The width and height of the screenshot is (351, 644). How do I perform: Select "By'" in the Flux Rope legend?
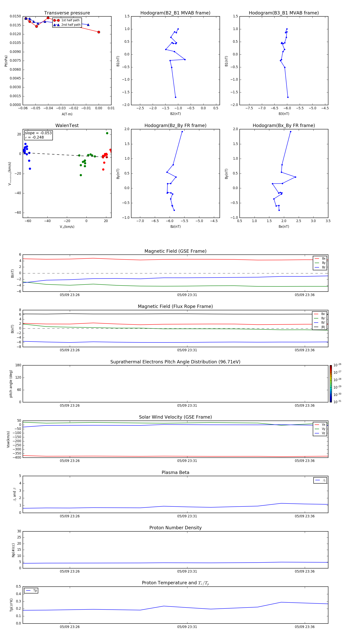[x=320, y=318]
